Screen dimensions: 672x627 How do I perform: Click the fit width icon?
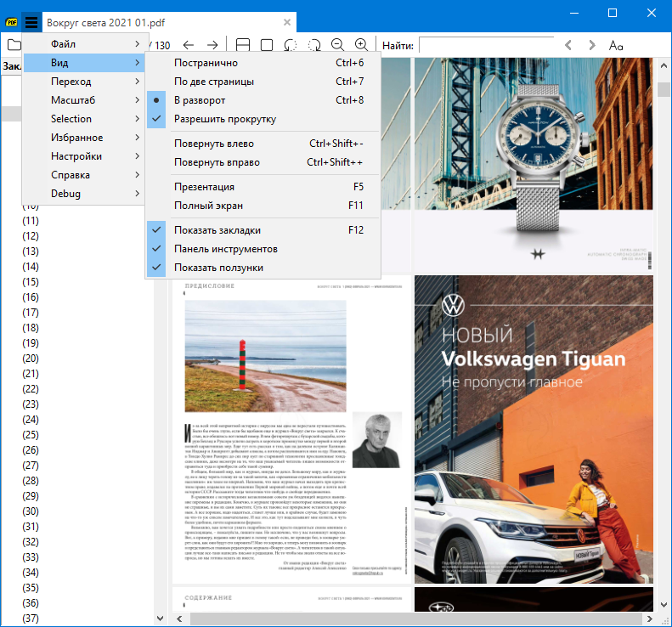pos(243,44)
